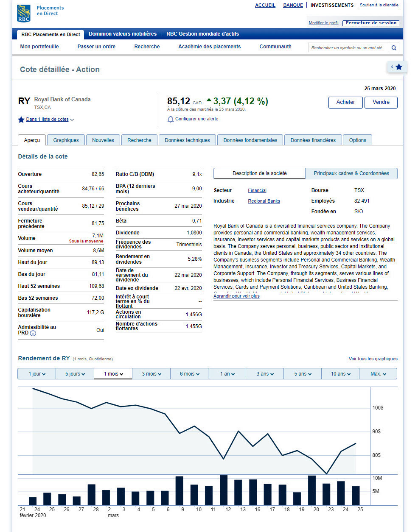The image size is (418, 532).
Task: Open the Données financières tab
Action: coord(313,140)
